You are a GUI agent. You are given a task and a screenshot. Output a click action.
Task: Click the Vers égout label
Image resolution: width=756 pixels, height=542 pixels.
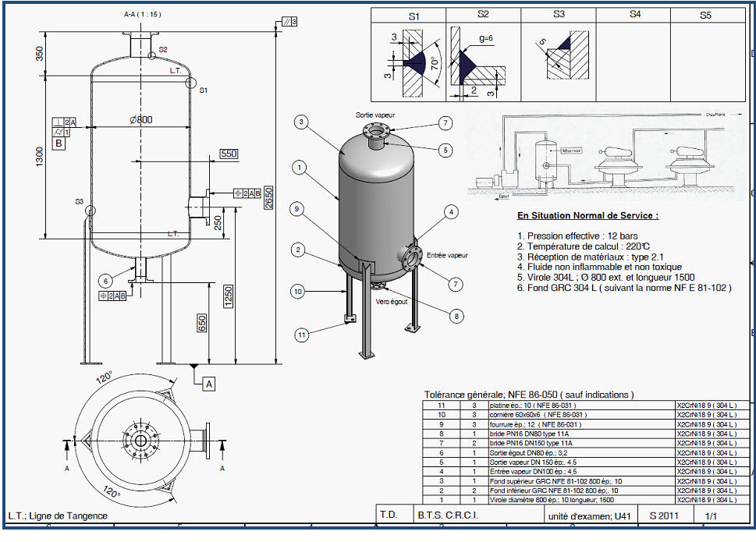(392, 302)
